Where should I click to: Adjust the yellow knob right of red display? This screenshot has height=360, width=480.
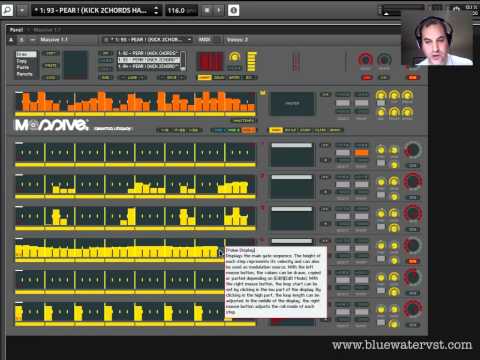(x=234, y=57)
